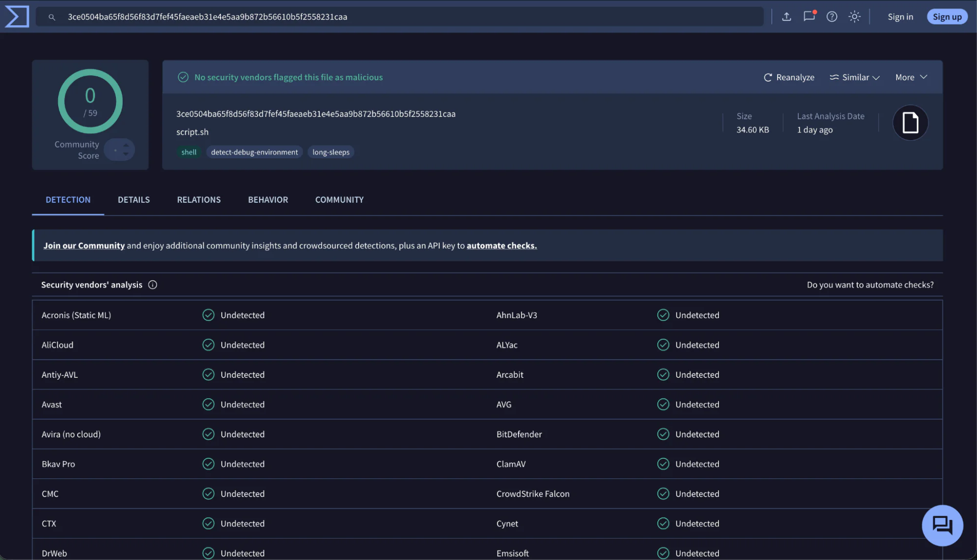977x560 pixels.
Task: Click the green check icon in malicious banner
Action: click(x=183, y=77)
